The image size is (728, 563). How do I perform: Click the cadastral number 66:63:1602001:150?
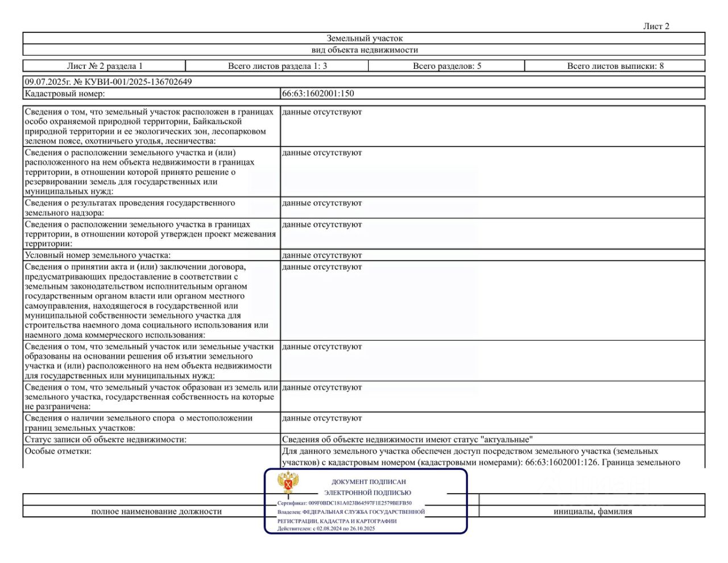pyautogui.click(x=318, y=94)
